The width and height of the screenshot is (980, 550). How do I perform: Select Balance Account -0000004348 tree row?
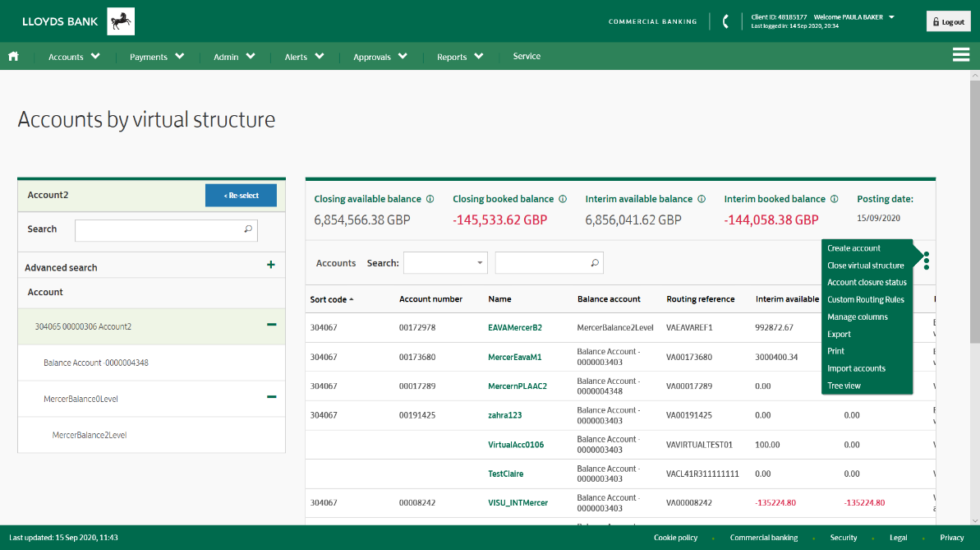coord(151,363)
